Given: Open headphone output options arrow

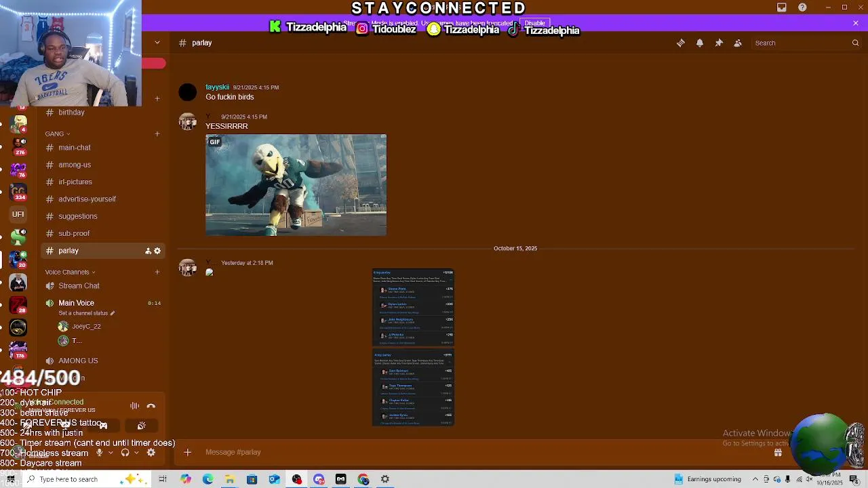Looking at the screenshot, I should (x=136, y=453).
